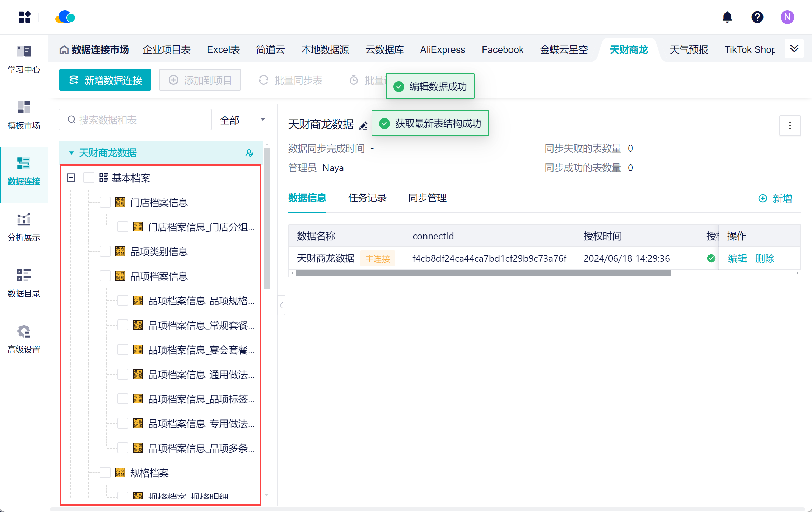Collapse the 基本档案 tree node
Viewport: 812px width, 512px height.
click(x=71, y=178)
